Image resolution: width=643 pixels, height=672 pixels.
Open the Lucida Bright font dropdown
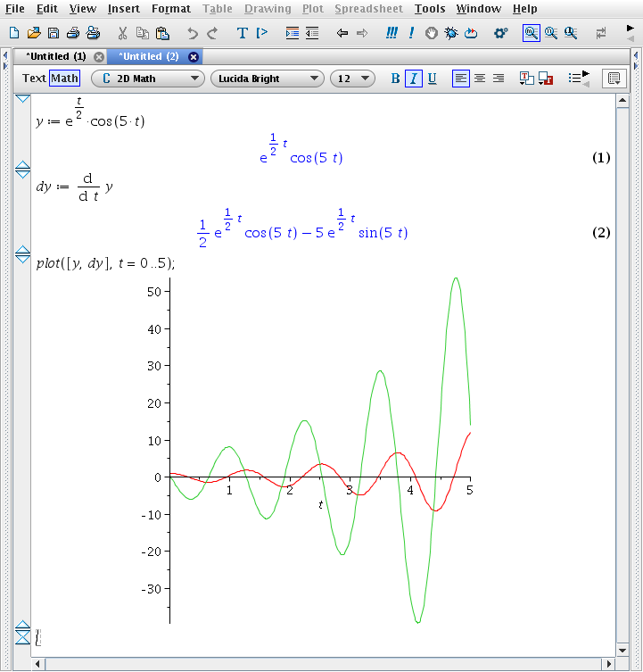(267, 79)
